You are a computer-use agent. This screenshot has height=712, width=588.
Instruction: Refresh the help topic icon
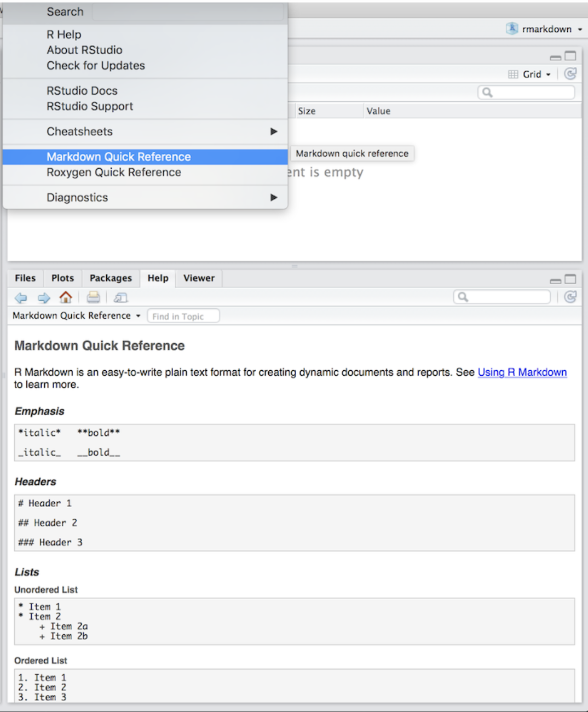click(x=570, y=297)
